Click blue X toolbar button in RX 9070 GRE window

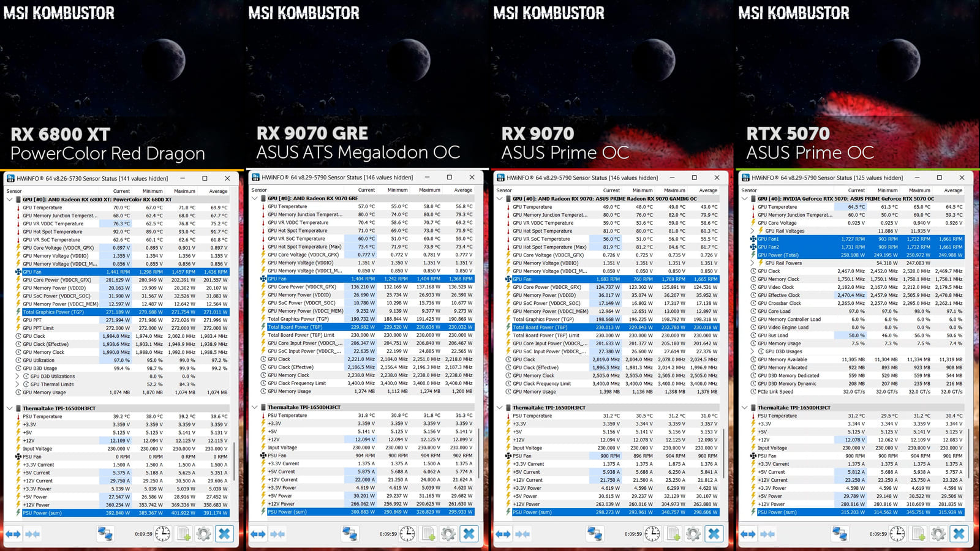click(469, 534)
